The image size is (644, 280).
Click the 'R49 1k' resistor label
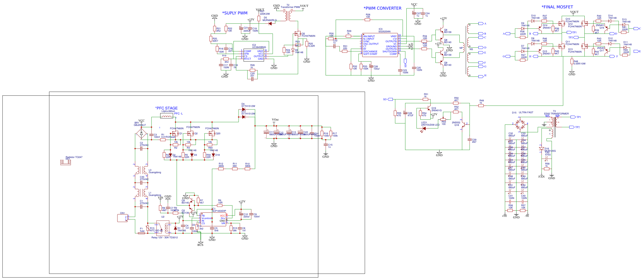[x=481, y=102]
